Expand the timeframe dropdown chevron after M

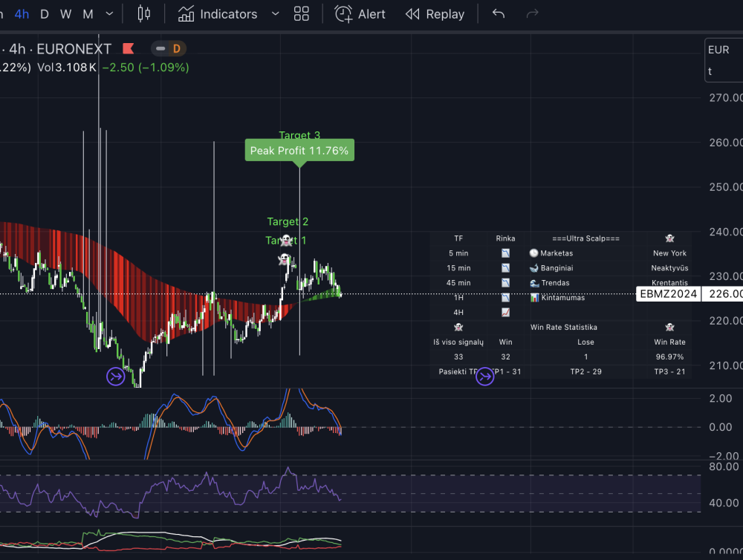(109, 13)
